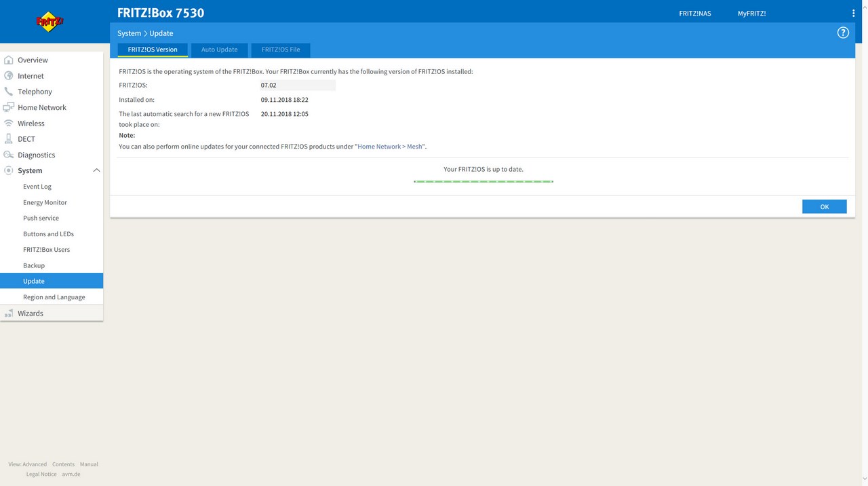Click the Overview house icon

pos(9,60)
